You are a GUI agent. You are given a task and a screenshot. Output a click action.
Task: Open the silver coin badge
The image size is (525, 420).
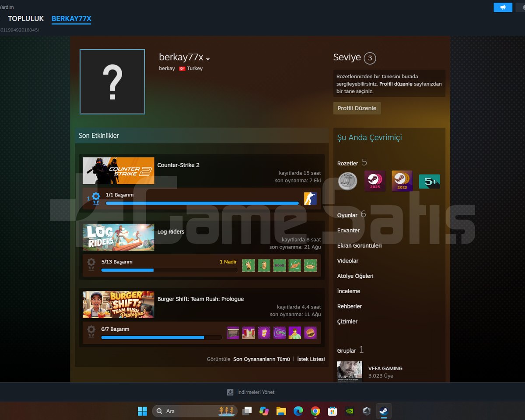click(x=348, y=181)
